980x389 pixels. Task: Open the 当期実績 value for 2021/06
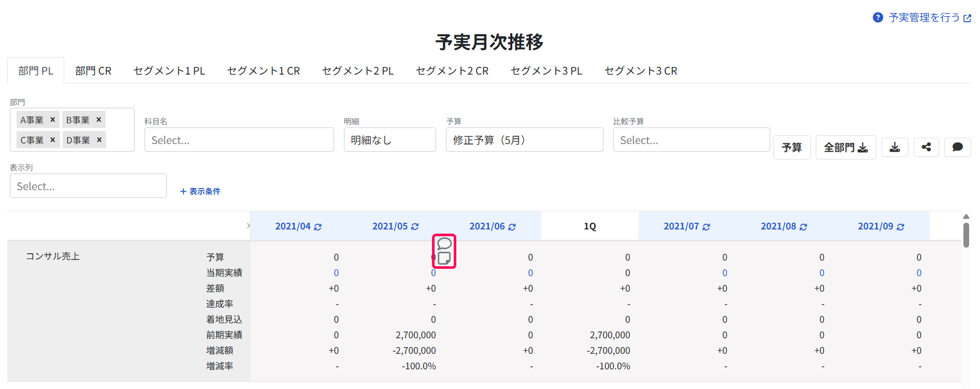coord(530,273)
